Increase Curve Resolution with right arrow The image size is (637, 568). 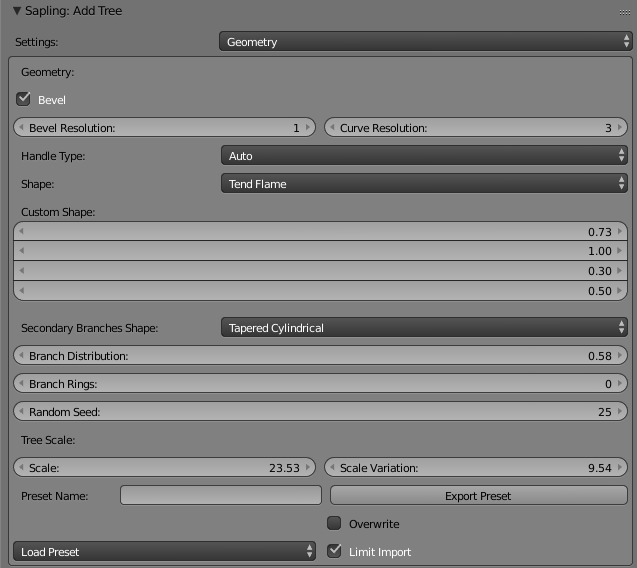click(620, 127)
